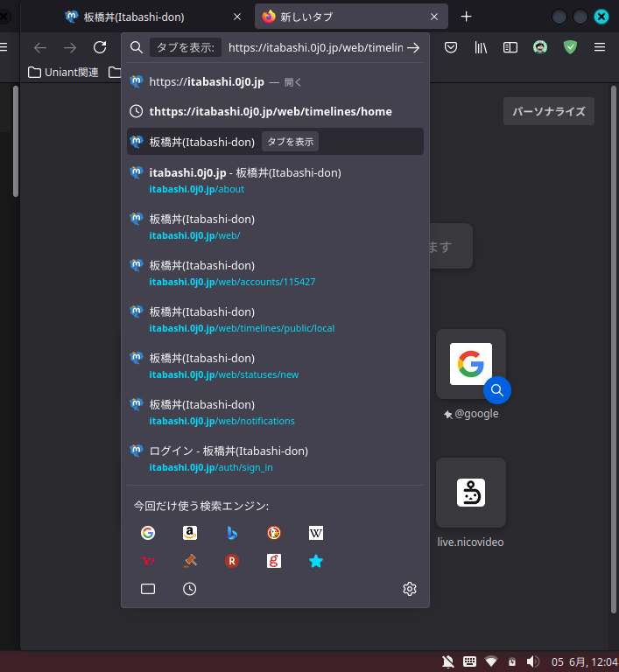Use the Yahoo! Japan search icon
Screen dimensions: 619x672
click(x=148, y=561)
